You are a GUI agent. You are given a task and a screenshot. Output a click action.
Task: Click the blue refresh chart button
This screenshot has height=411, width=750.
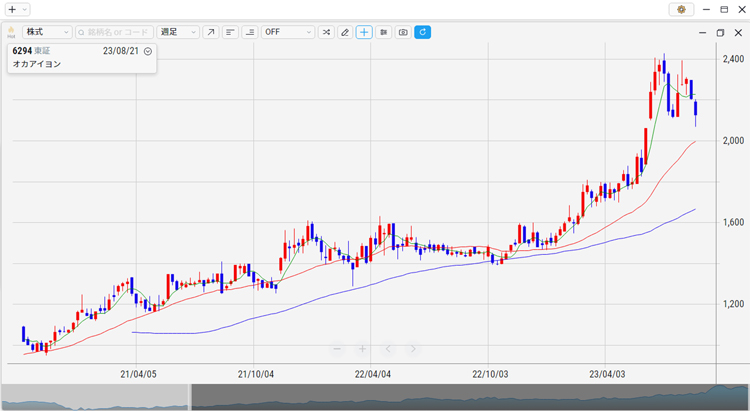[x=422, y=32]
